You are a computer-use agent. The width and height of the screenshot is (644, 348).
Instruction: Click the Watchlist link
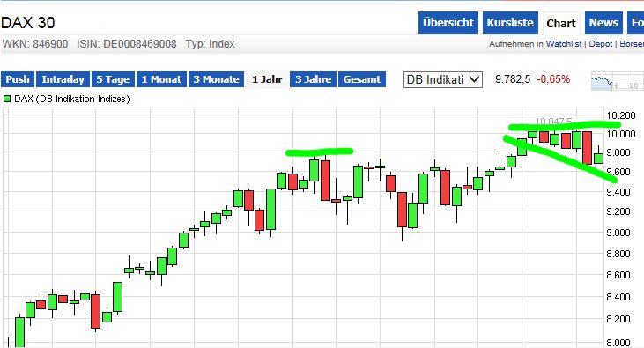tap(564, 44)
